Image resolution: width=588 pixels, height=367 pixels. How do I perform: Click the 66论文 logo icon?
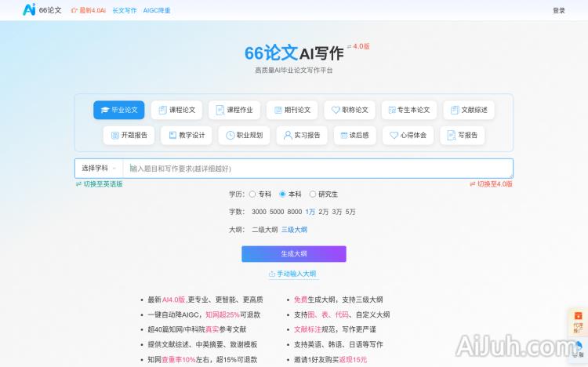click(x=30, y=10)
